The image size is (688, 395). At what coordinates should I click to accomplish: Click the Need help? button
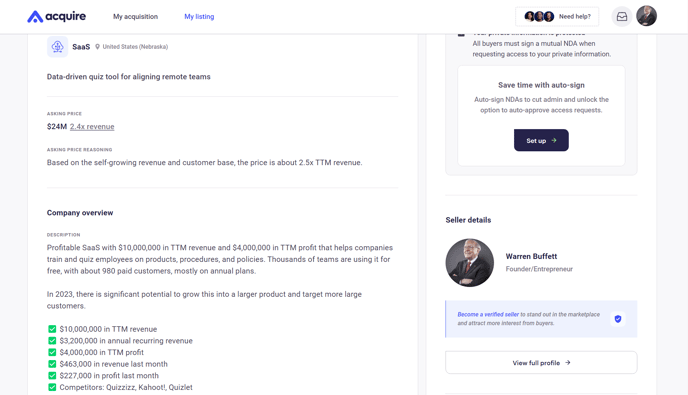[557, 17]
